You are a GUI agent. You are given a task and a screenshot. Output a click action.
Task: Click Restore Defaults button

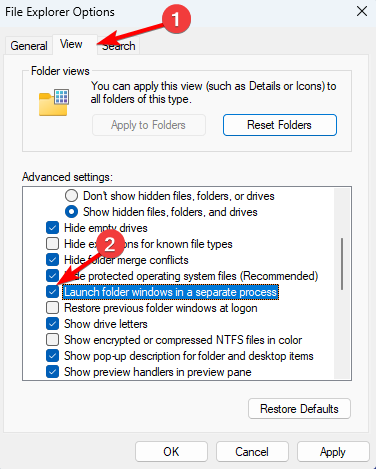(x=299, y=409)
